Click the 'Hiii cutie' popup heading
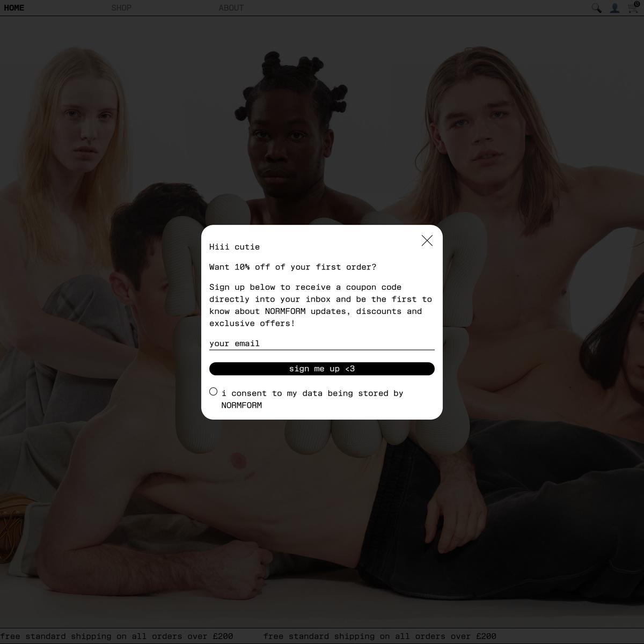 tap(235, 247)
